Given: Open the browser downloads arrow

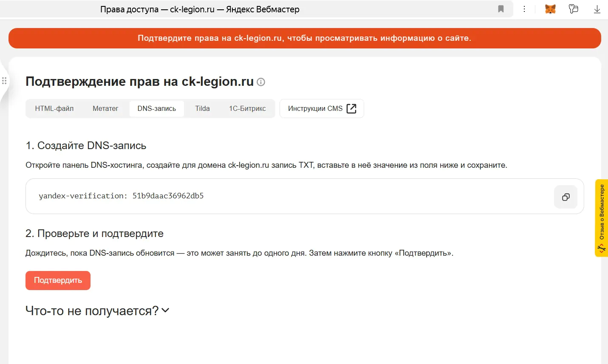Looking at the screenshot, I should [597, 9].
